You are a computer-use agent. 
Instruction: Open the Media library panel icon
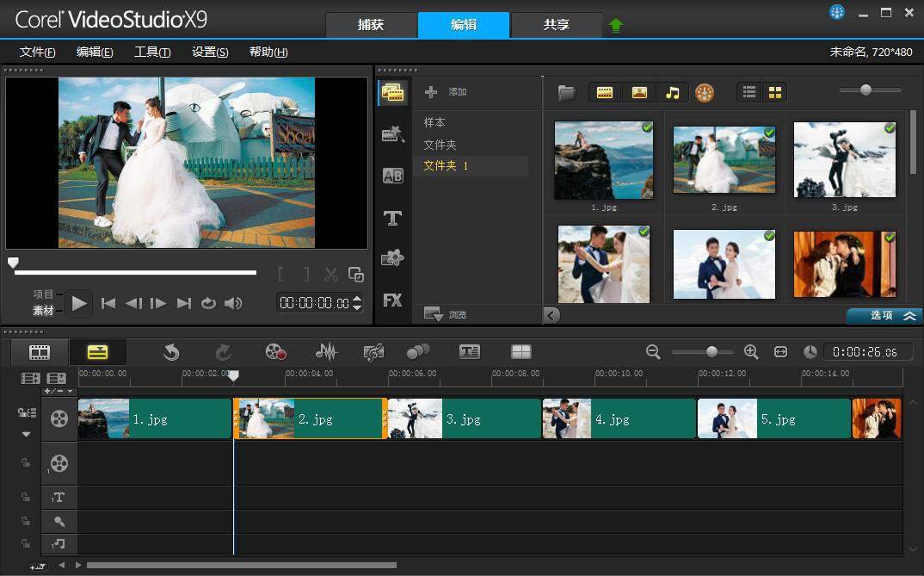[x=393, y=93]
